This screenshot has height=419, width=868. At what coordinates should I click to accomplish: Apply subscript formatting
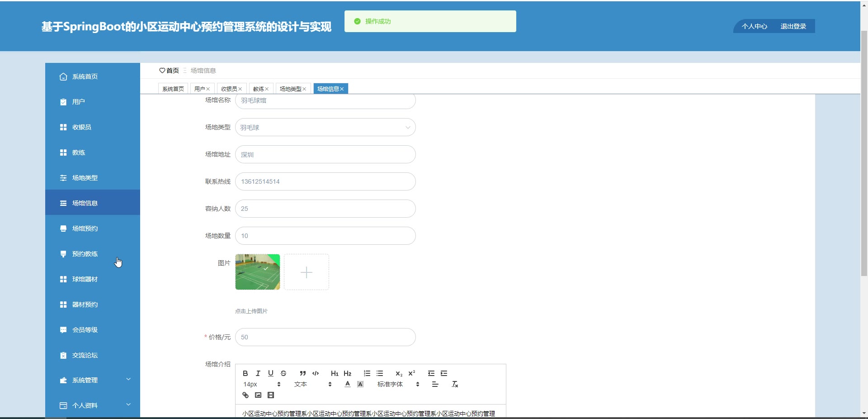399,373
